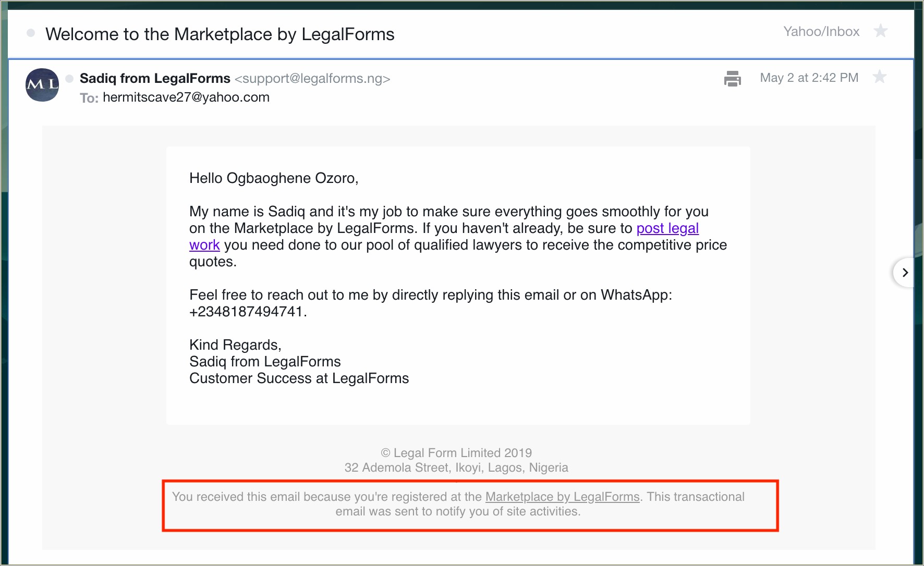Click the print icon for this email
Screen dimensions: 924x566
(x=733, y=78)
